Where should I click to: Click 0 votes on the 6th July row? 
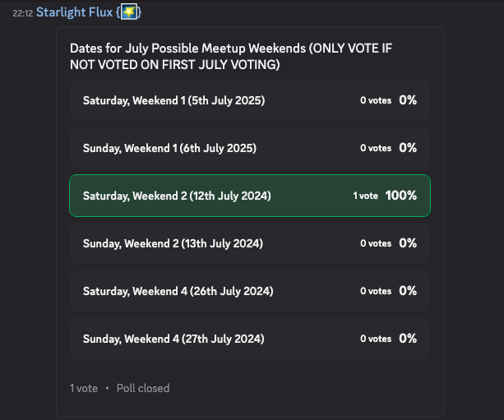[x=376, y=148]
